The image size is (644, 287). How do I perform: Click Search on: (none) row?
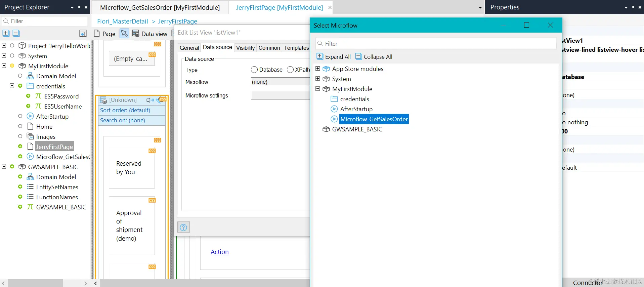point(132,120)
